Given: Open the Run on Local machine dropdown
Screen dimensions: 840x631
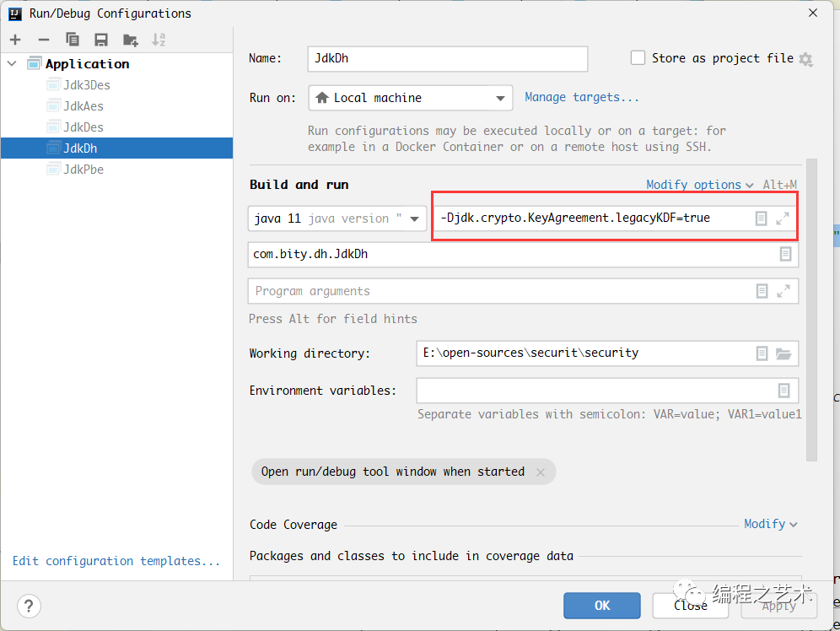Looking at the screenshot, I should (x=411, y=98).
